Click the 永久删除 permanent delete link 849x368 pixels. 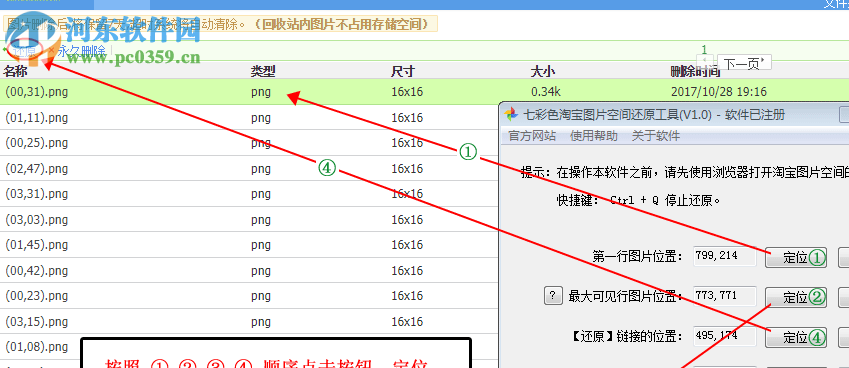click(82, 51)
